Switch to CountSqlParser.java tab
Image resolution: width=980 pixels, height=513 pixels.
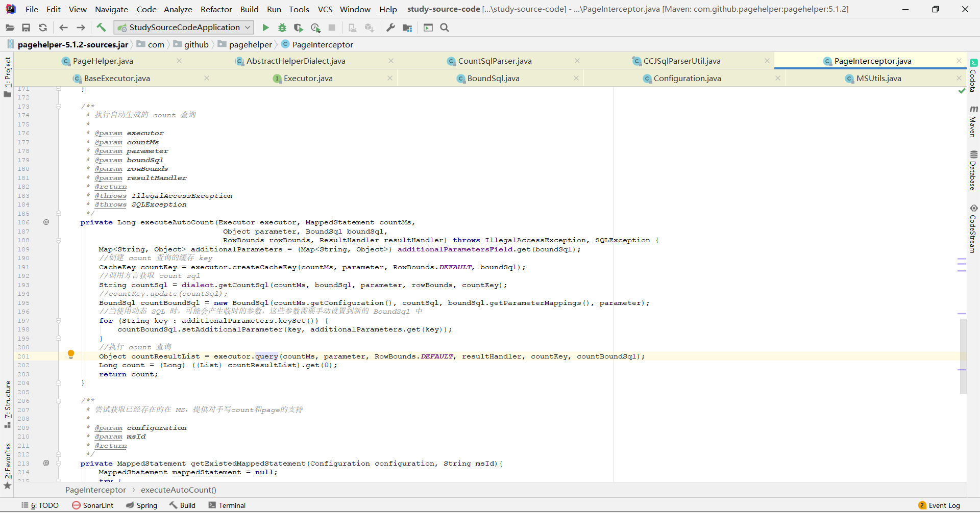click(x=495, y=61)
